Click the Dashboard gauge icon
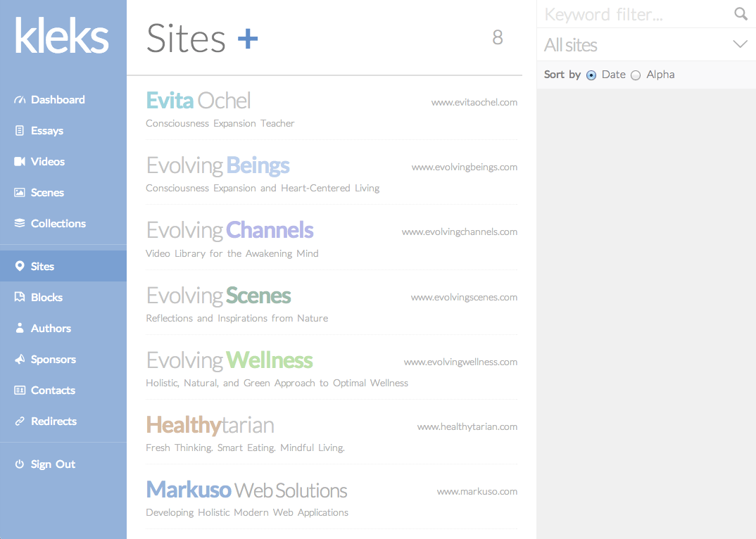Screen dimensions: 756x539 20,100
